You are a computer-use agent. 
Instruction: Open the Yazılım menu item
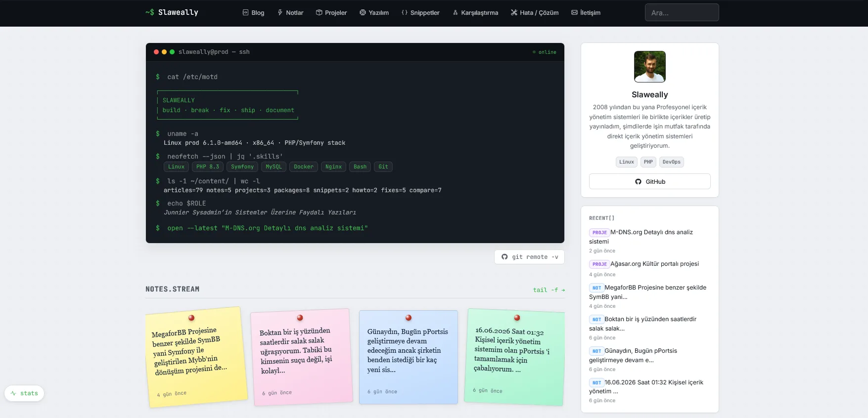374,13
